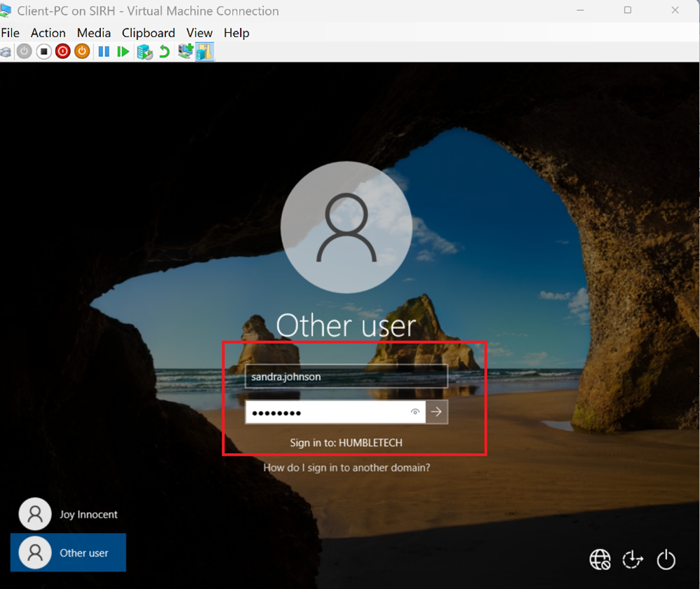
Task: Click "How do I sign in to another domain?"
Action: (x=346, y=467)
